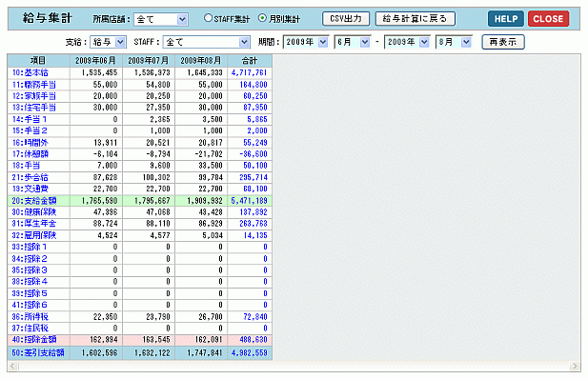Open the 所属店舗 dropdown

tap(161, 19)
